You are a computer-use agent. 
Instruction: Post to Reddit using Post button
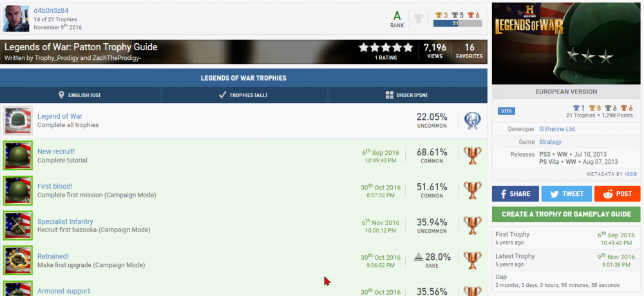click(617, 193)
